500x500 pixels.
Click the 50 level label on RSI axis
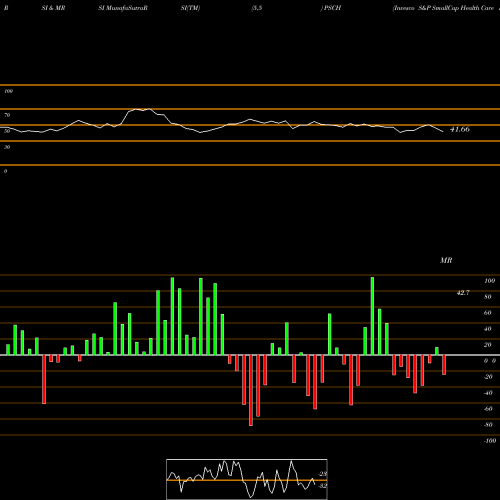[7, 131]
